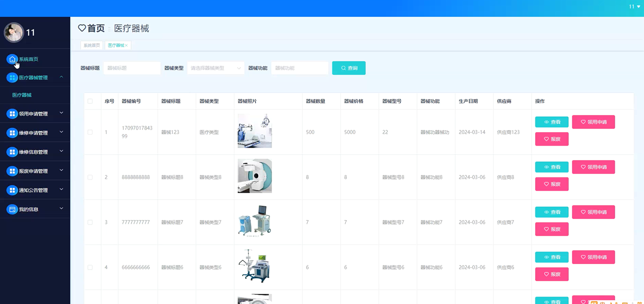Open the photo of 器械123
The image size is (644, 304).
tap(254, 131)
